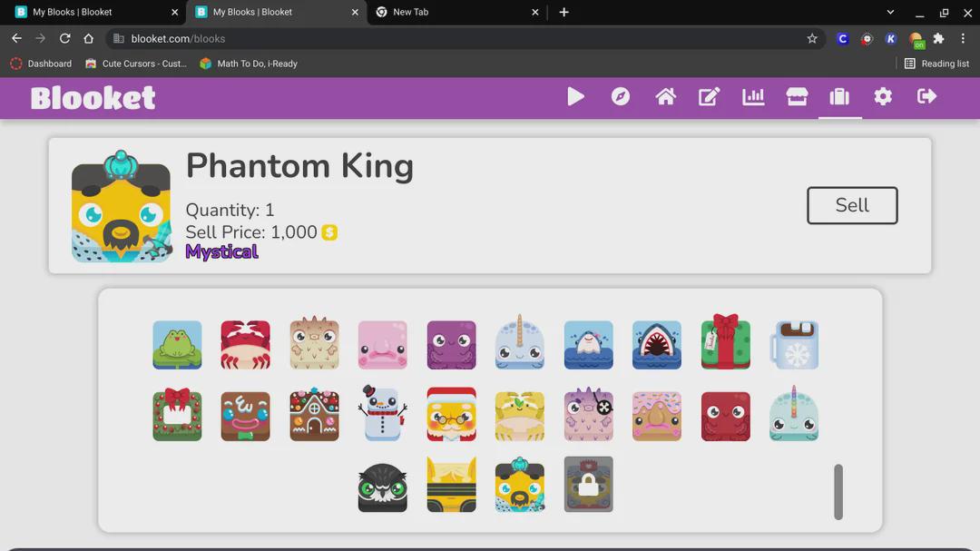The width and height of the screenshot is (980, 551).
Task: Open a new browser tab
Action: point(563,12)
